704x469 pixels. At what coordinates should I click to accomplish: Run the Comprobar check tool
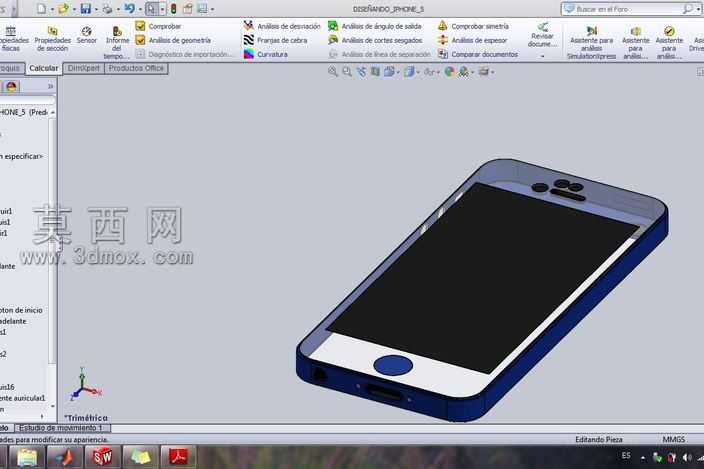pyautogui.click(x=158, y=26)
